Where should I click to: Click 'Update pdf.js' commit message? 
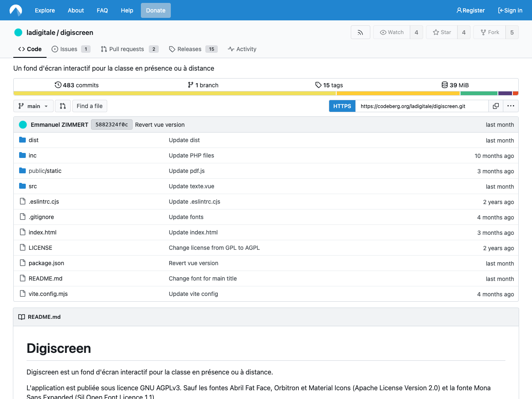tap(187, 171)
